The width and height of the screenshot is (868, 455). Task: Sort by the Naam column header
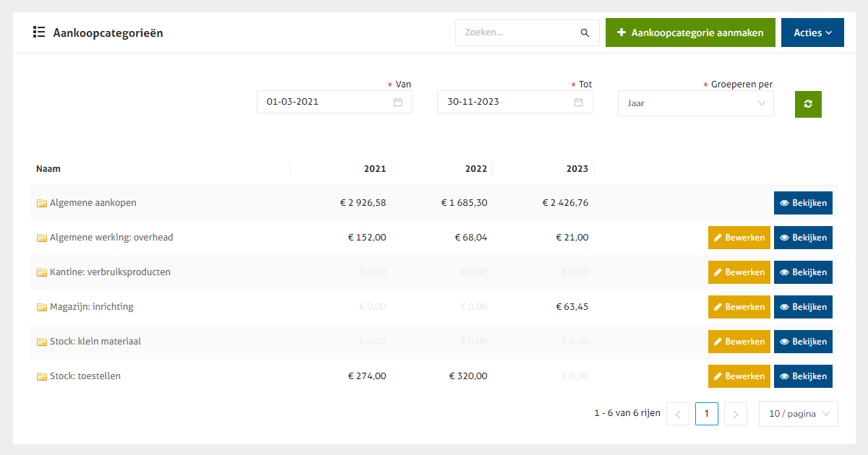[x=48, y=169]
